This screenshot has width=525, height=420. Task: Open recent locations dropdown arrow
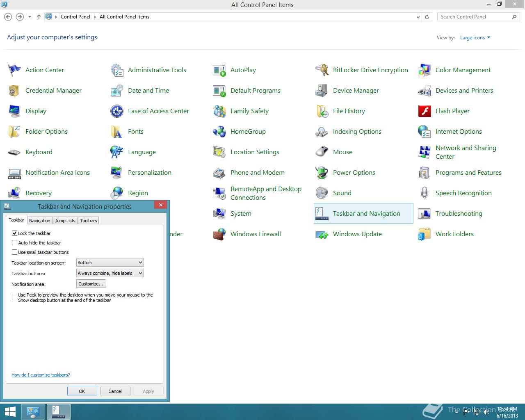pyautogui.click(x=30, y=17)
